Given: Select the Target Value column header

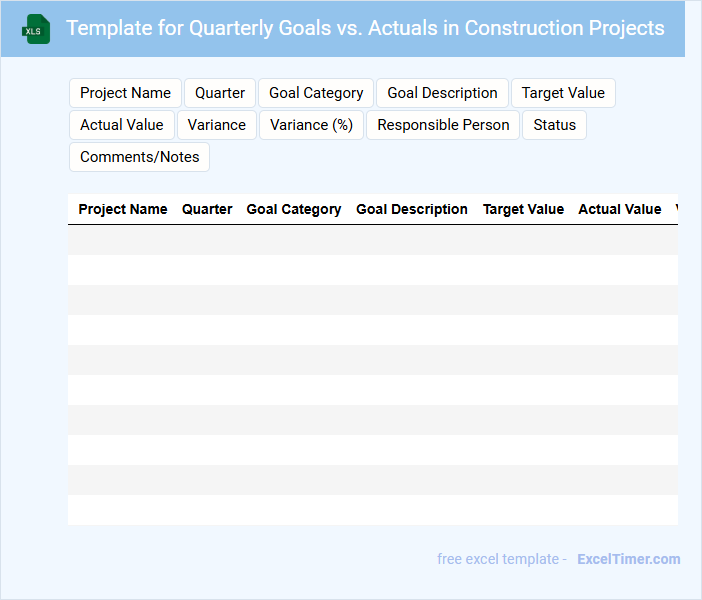Looking at the screenshot, I should [523, 209].
